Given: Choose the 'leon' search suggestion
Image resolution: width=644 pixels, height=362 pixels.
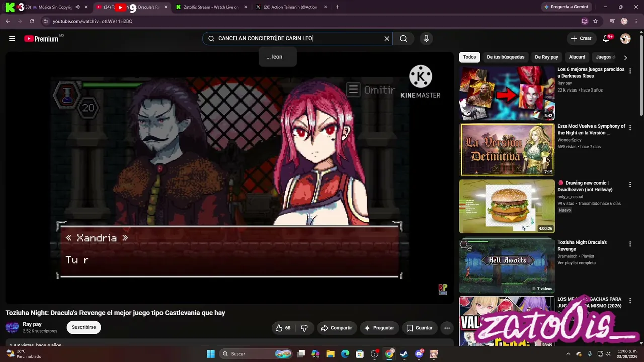Looking at the screenshot, I should [x=277, y=57].
